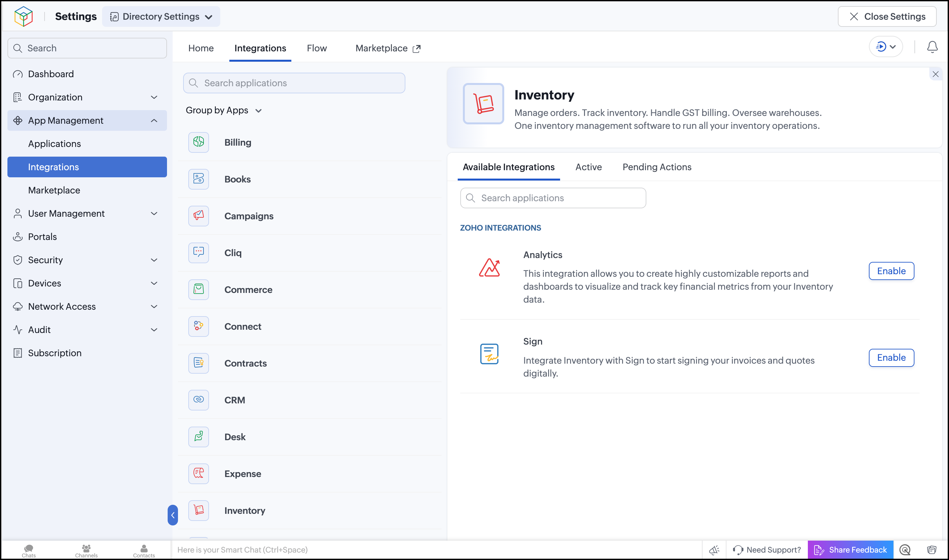Collapse the App Management section
The image size is (949, 560).
[x=154, y=120]
